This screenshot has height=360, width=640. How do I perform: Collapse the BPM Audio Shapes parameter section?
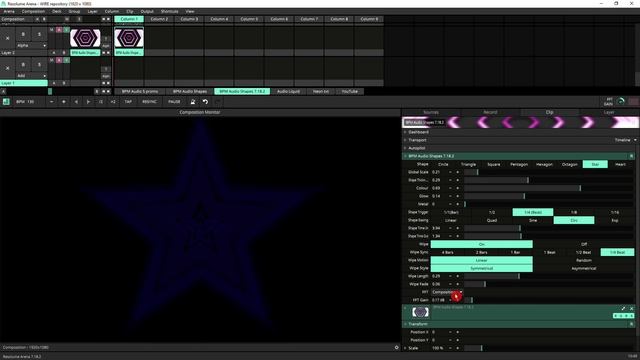(405, 156)
